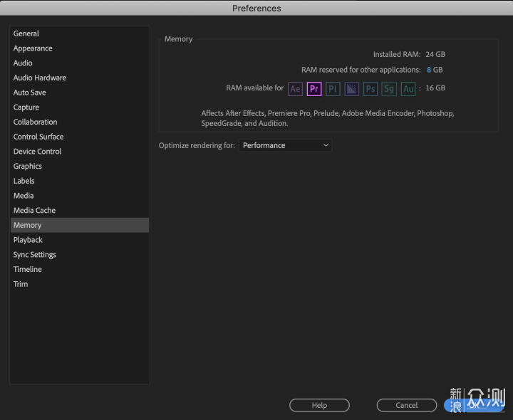513x420 pixels.
Task: Go to Labels preferences
Action: (80, 180)
